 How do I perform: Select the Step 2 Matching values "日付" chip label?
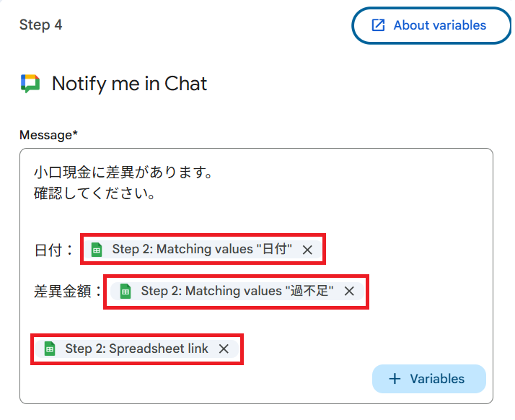click(202, 250)
